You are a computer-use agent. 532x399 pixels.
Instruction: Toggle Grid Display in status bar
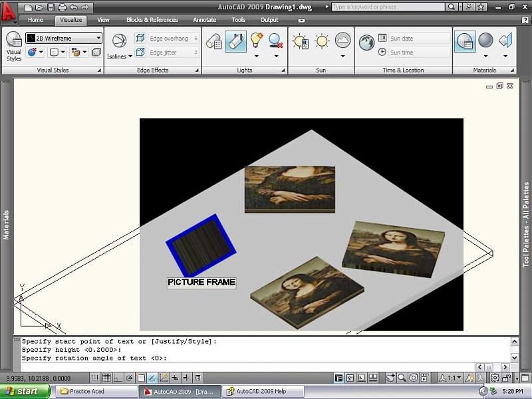click(x=106, y=378)
